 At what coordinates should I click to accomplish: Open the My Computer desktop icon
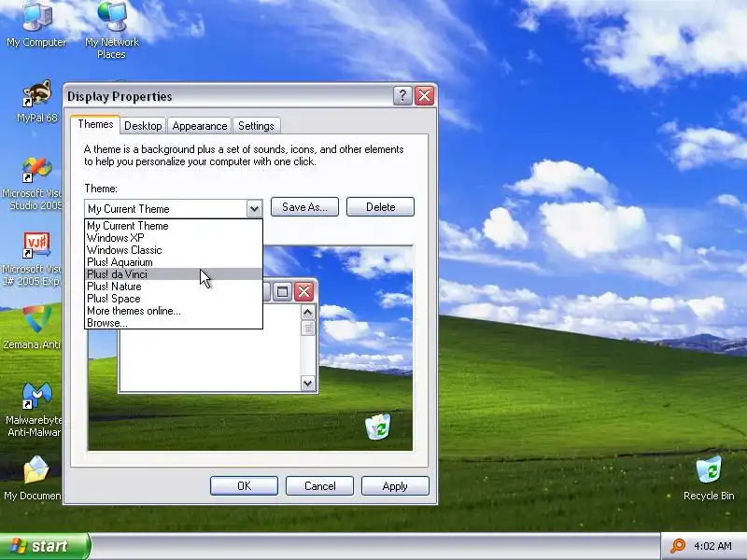pyautogui.click(x=36, y=24)
